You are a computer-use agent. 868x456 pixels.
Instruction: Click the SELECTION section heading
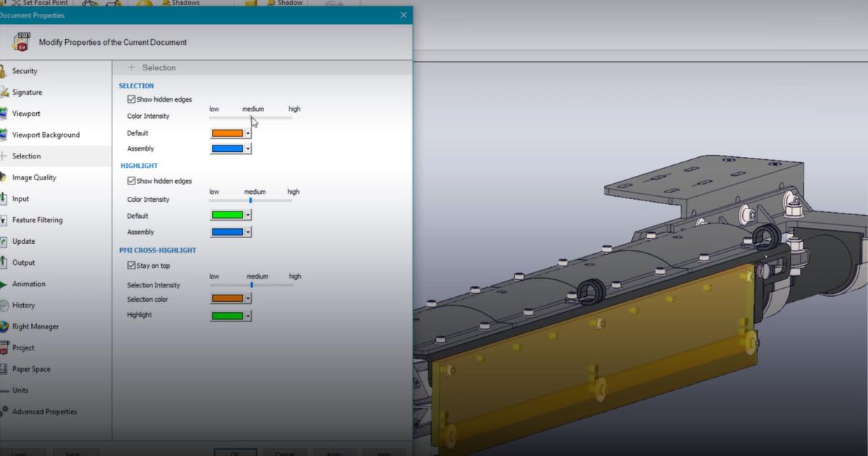tap(136, 86)
